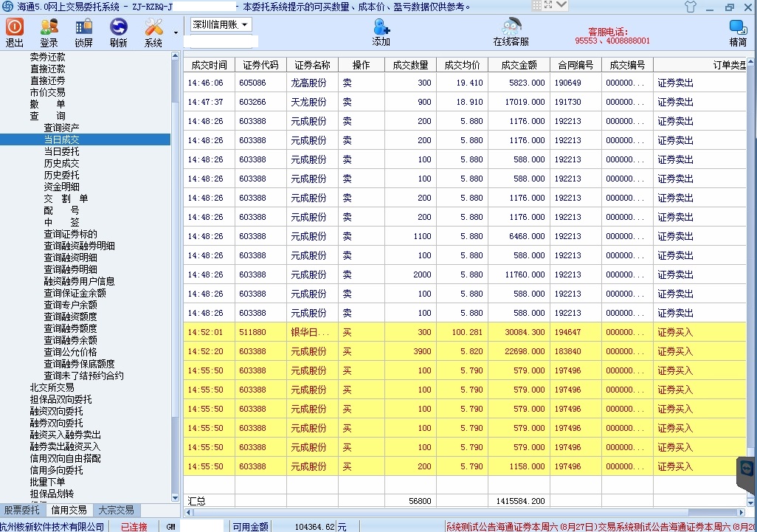This screenshot has width=757, height=532.
Task: Open the title bar dropdown chevron
Action: [x=561, y=5]
